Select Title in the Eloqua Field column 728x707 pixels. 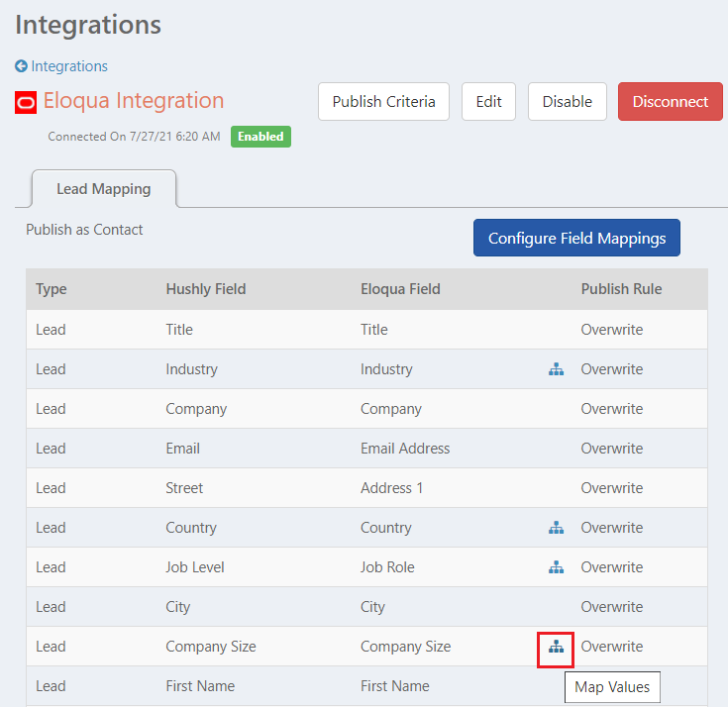pos(374,330)
